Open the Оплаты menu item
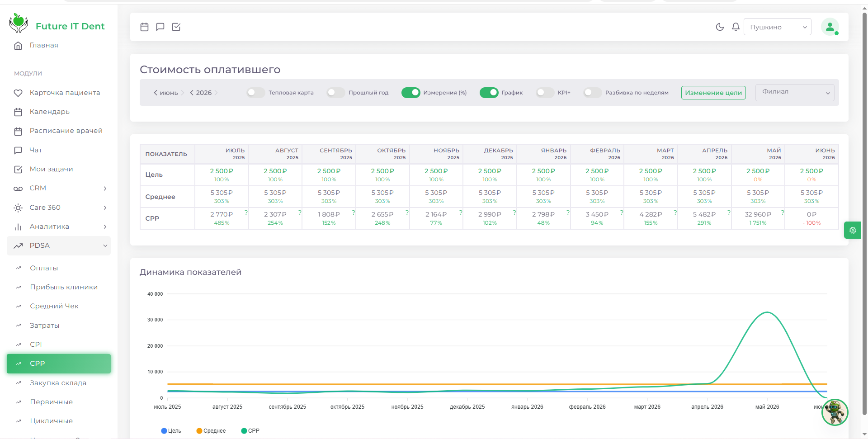Viewport: 868px width, 439px height. point(44,268)
